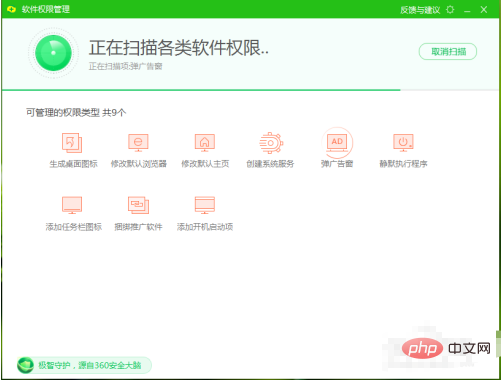Open the 添加任务栏图标 monitor icon
Viewport: 501px width, 381px height.
(x=72, y=205)
